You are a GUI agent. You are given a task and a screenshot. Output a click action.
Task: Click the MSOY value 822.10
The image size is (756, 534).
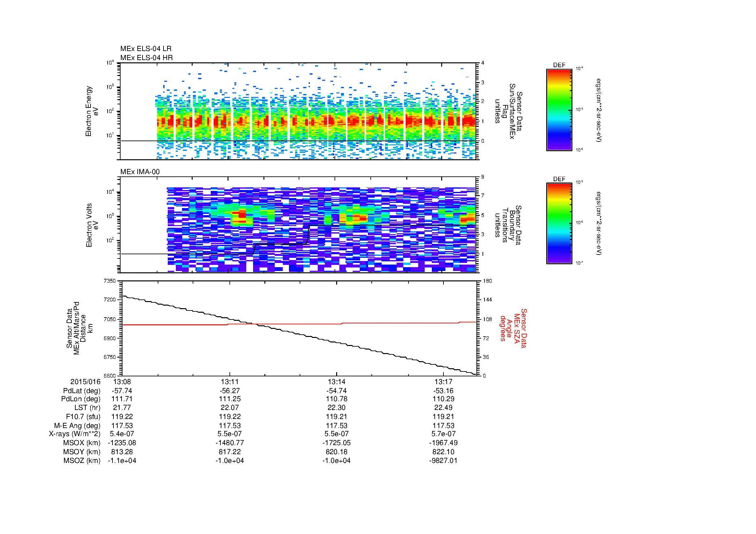[x=443, y=452]
